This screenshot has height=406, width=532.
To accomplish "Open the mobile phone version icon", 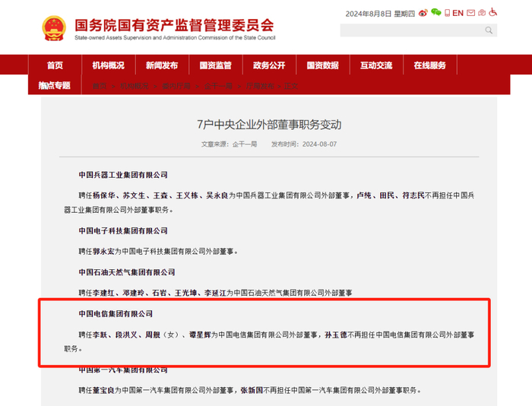I will pos(447,13).
